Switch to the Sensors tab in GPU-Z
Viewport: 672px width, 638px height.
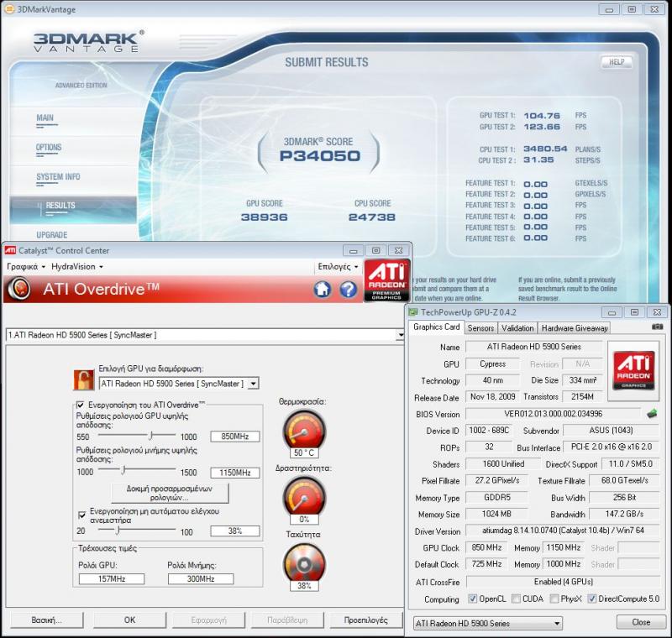pyautogui.click(x=480, y=327)
